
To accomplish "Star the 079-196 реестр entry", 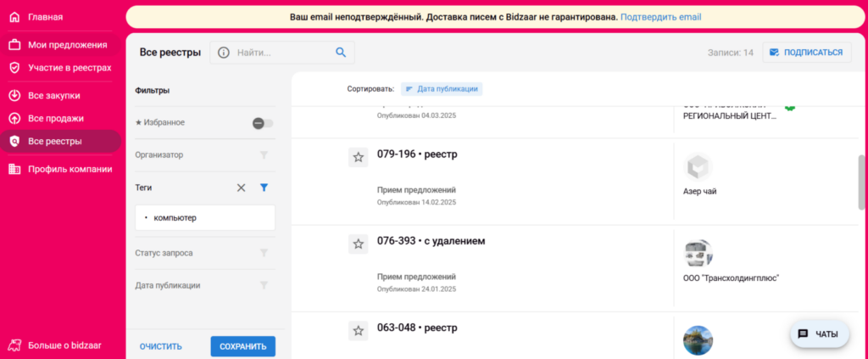I will (358, 157).
